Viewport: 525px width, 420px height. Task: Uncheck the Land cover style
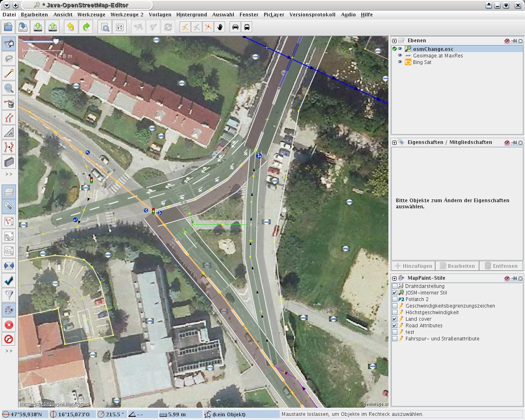pos(395,319)
